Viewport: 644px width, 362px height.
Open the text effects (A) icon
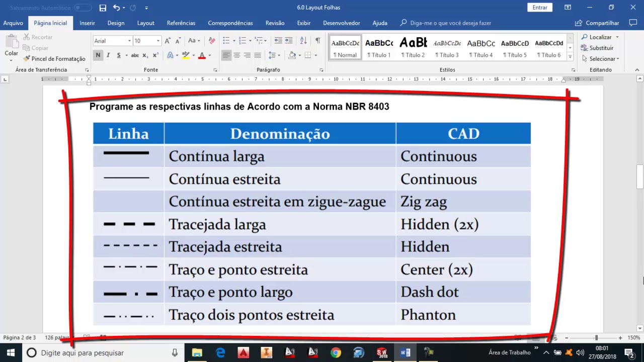coord(170,55)
